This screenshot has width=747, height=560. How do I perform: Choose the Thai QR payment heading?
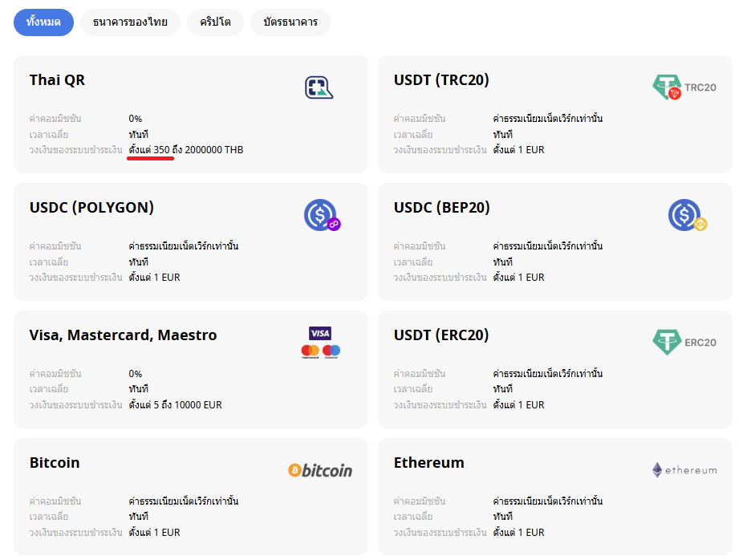click(57, 80)
